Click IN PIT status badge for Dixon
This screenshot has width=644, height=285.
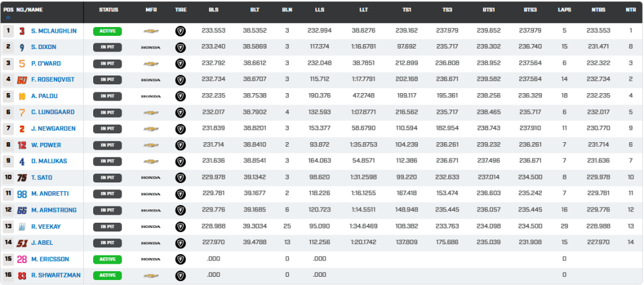click(x=107, y=47)
